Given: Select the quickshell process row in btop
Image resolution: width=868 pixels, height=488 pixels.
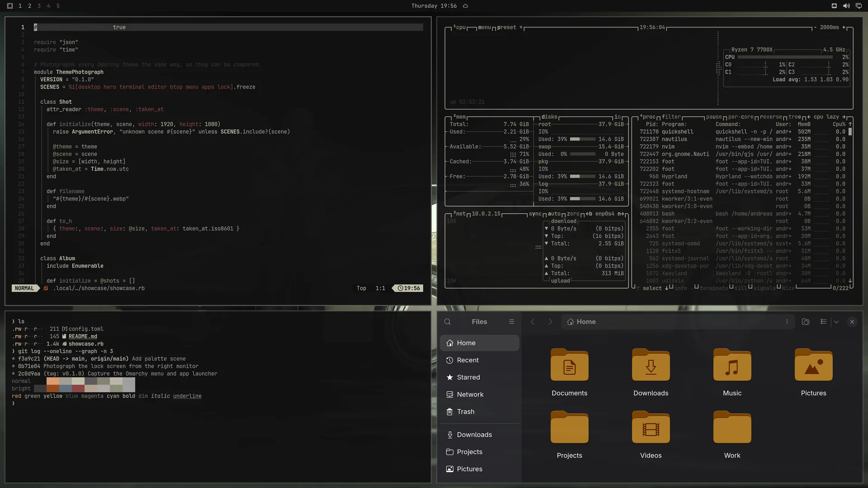Looking at the screenshot, I should click(x=742, y=131).
